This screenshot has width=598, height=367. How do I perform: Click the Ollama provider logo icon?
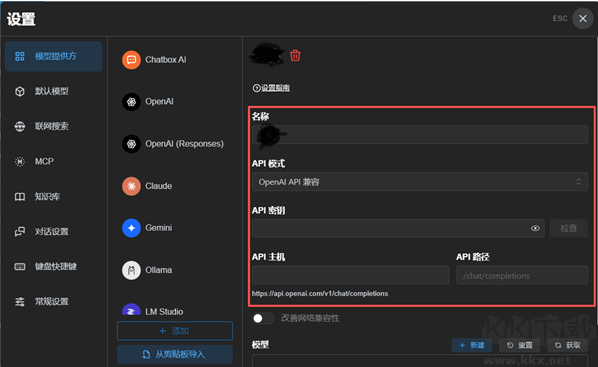131,270
